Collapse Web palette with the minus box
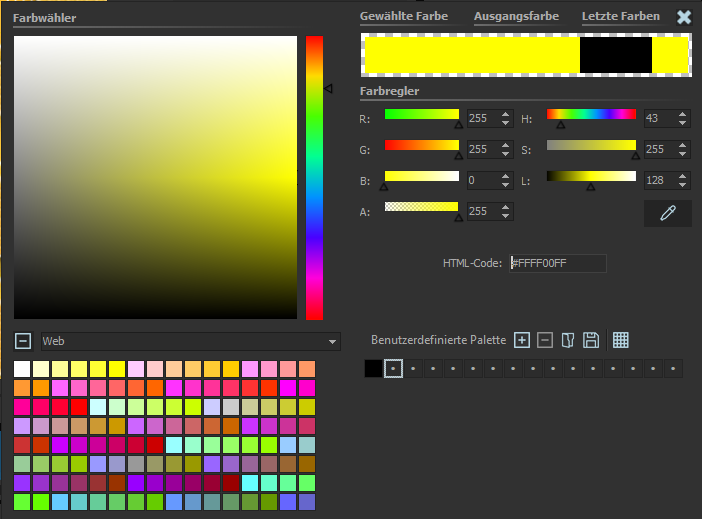 pyautogui.click(x=23, y=341)
